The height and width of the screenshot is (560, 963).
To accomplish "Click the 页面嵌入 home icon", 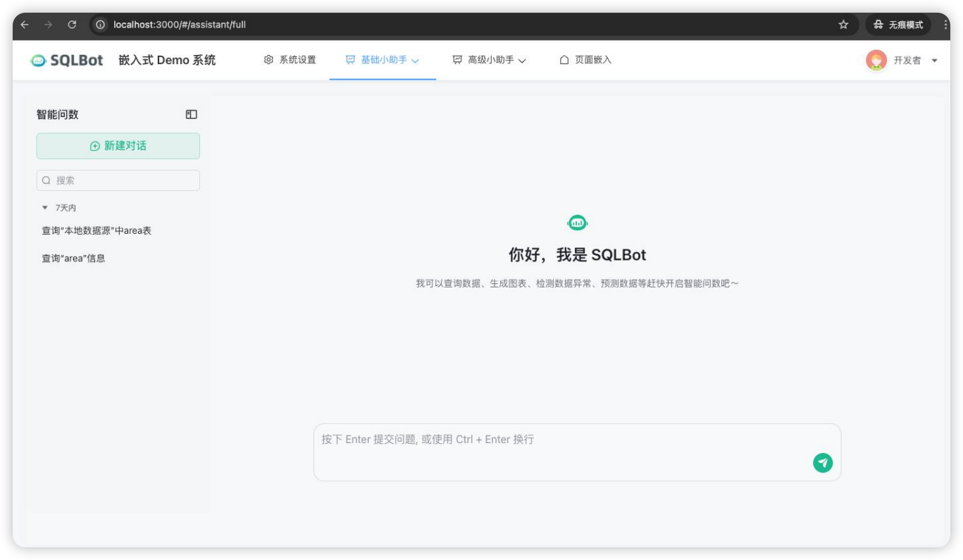I will coord(564,60).
